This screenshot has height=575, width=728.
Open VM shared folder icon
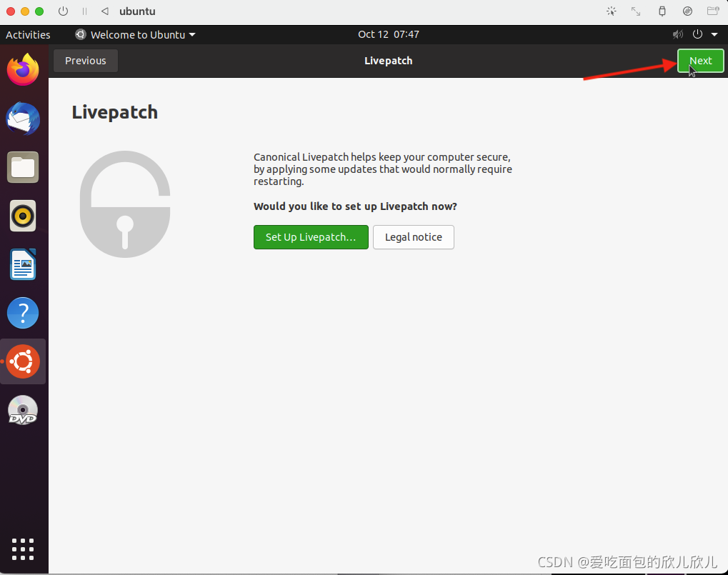click(x=713, y=11)
